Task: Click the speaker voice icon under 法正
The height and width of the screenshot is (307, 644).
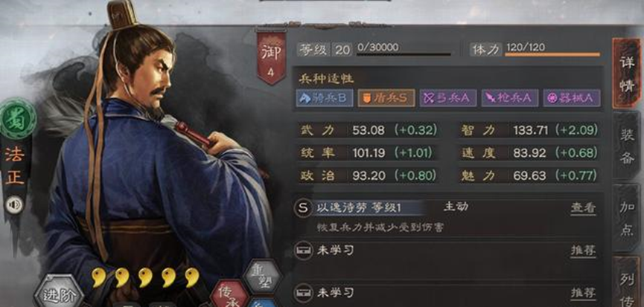Action: pyautogui.click(x=14, y=204)
